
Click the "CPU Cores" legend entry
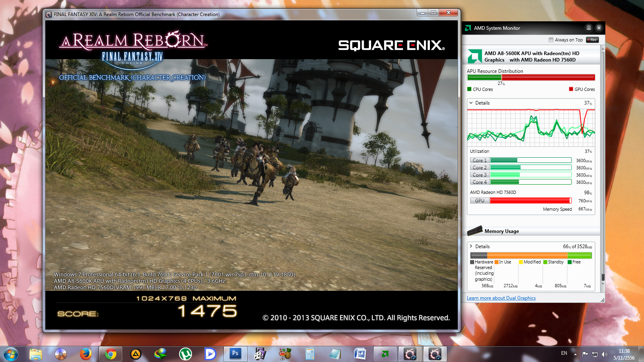click(480, 89)
